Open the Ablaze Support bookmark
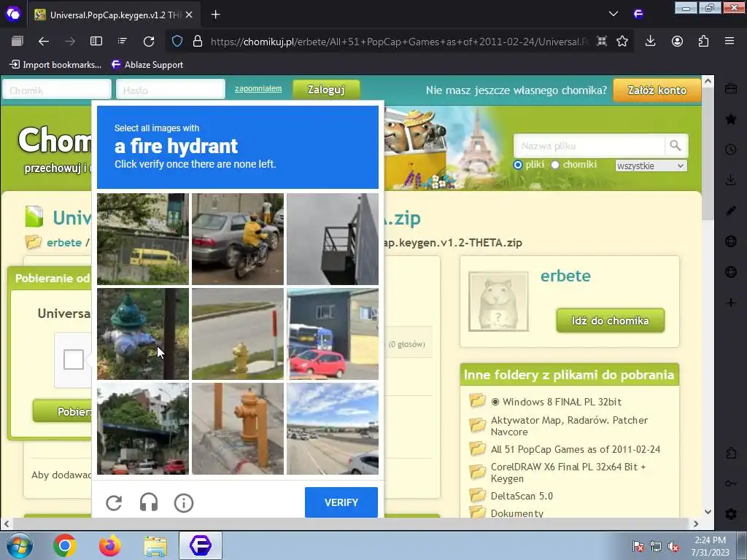Image resolution: width=747 pixels, height=560 pixels. click(x=147, y=65)
